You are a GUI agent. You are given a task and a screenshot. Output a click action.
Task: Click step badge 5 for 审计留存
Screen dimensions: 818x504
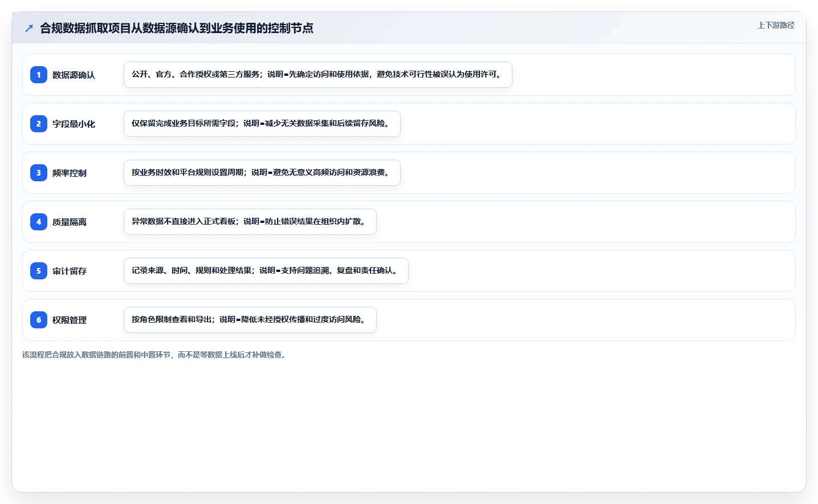(x=39, y=271)
